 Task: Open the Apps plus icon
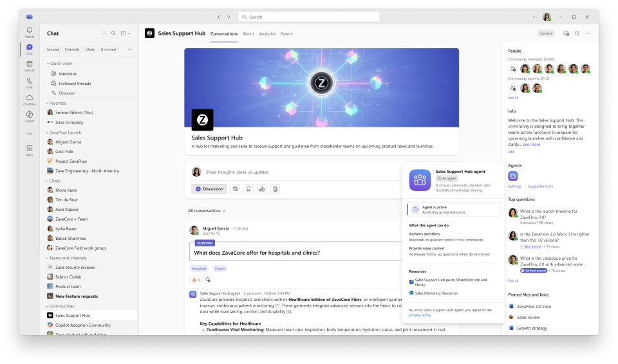coord(30,150)
